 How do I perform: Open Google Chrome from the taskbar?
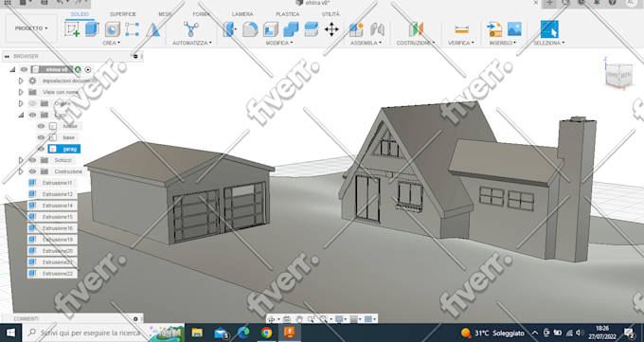pos(266,333)
